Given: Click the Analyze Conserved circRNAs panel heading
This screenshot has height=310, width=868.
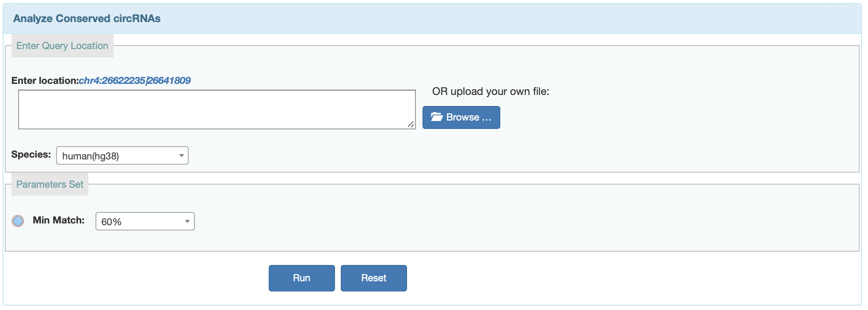Looking at the screenshot, I should [87, 19].
